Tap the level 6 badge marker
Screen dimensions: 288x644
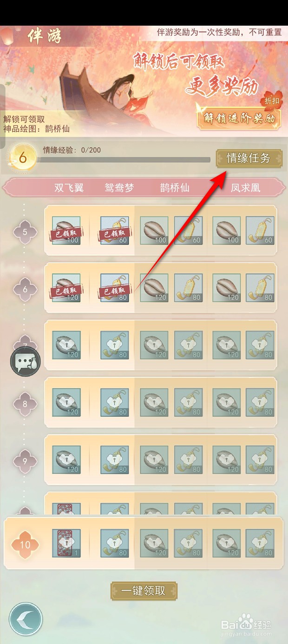25,289
